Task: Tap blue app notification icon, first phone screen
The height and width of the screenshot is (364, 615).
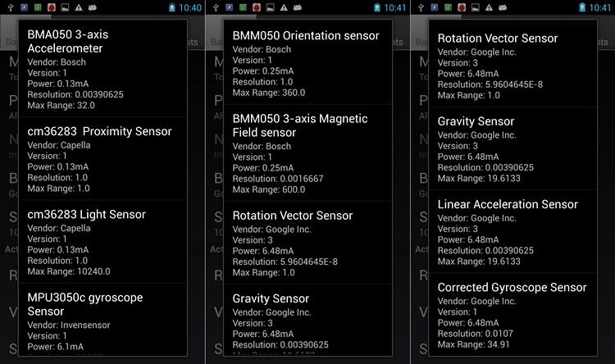Action: click(x=25, y=7)
